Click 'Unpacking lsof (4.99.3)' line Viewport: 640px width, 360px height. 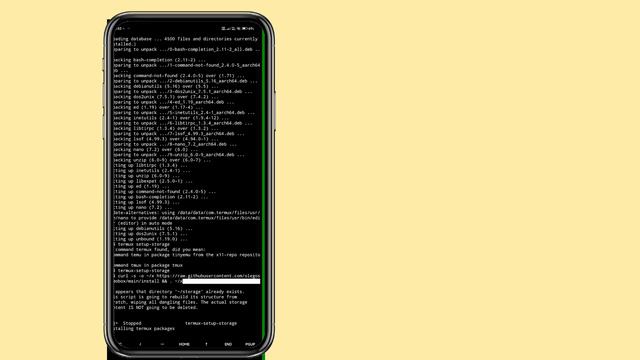click(166, 139)
